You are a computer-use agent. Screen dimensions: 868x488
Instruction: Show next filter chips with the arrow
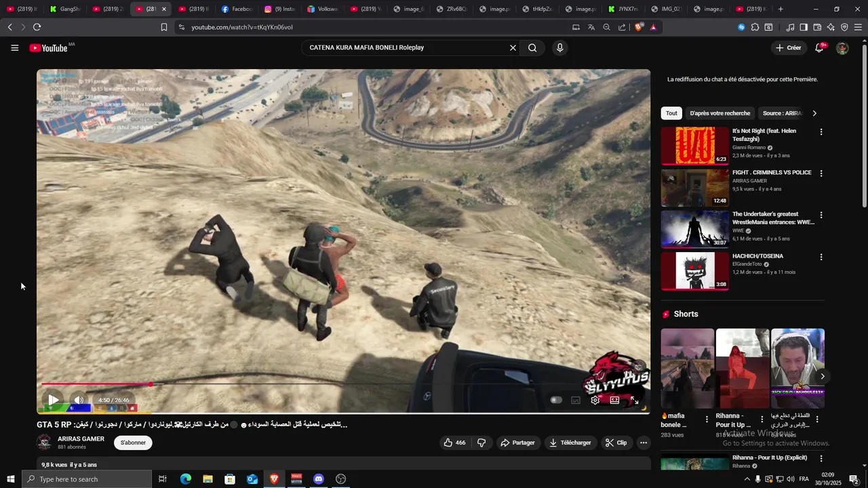coord(814,113)
